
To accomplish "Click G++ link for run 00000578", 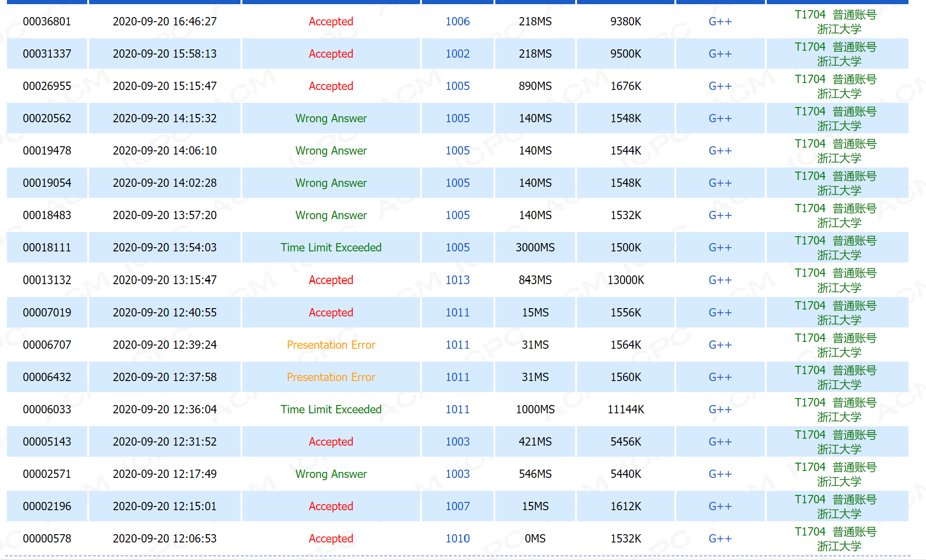I will click(x=720, y=538).
